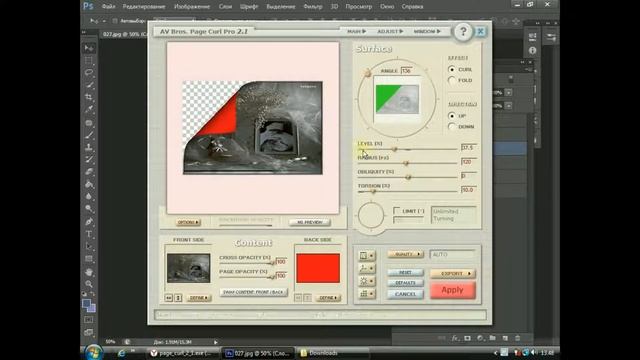Viewport: 640px width, 360px height.
Task: Open the Window dropdown in Page Curl
Action: pos(427,31)
